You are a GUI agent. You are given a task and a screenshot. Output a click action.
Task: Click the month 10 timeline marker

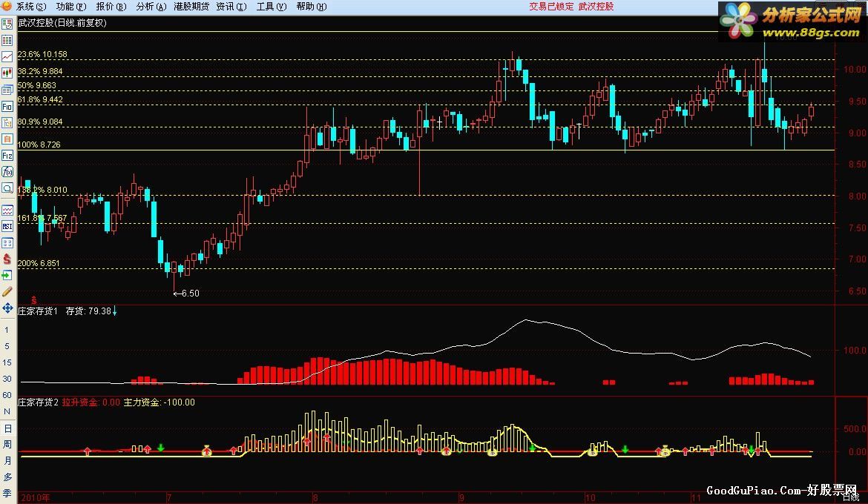[591, 497]
